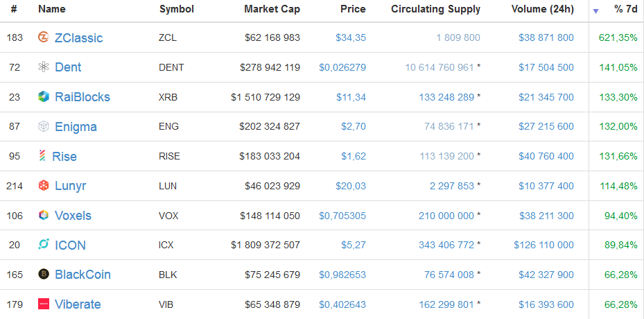This screenshot has height=319, width=644.
Task: Click Enigma volume $27 215 600
Action: [x=546, y=127]
